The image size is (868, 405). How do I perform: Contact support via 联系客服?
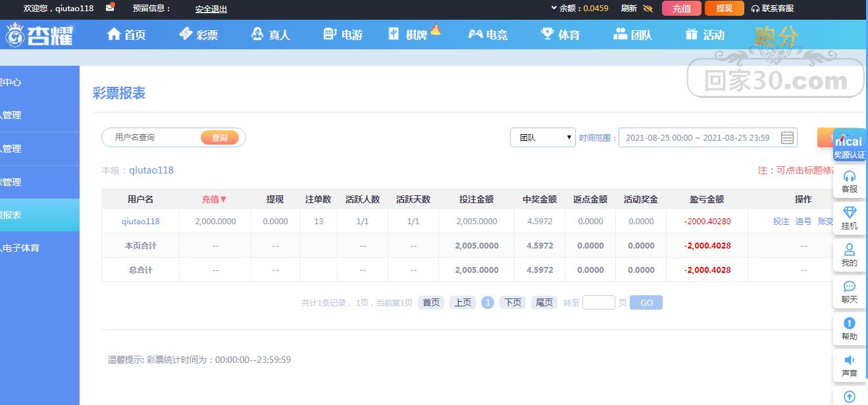tap(773, 9)
